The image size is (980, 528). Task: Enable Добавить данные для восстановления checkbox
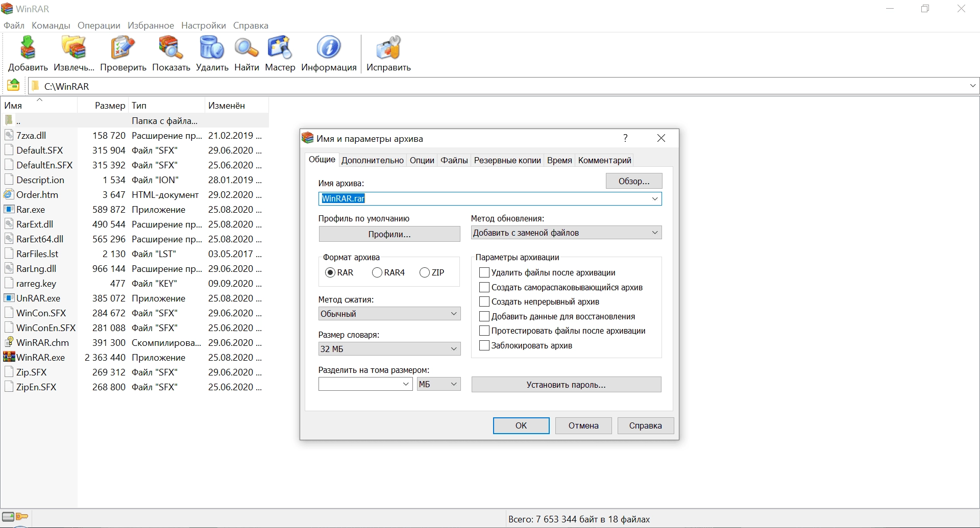pyautogui.click(x=484, y=316)
